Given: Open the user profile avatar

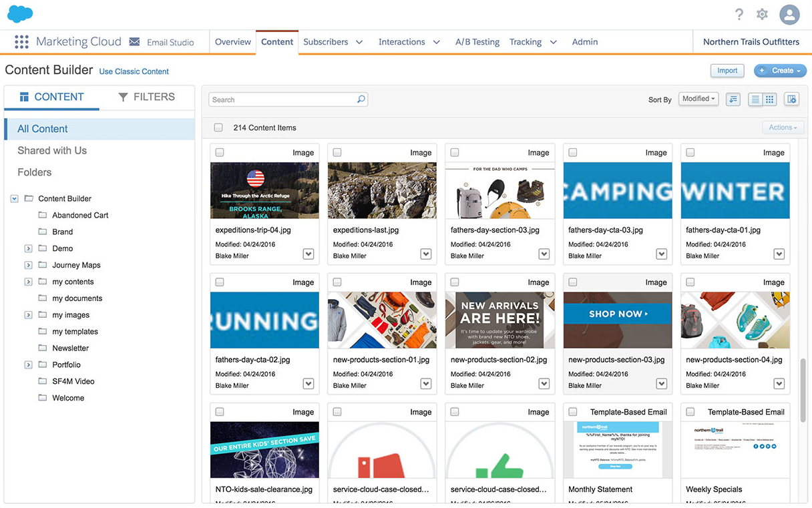Looking at the screenshot, I should pyautogui.click(x=789, y=14).
